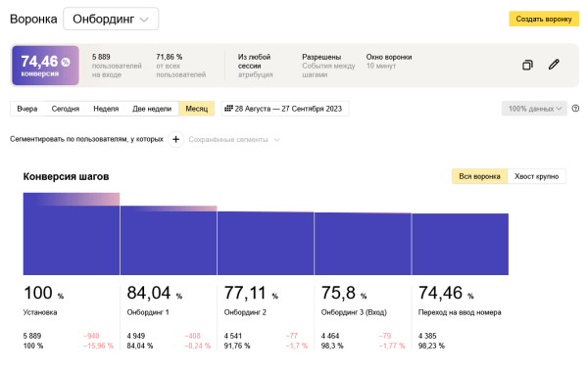Click Создать воронку button
Viewport: 588px width, 372px height.
click(x=544, y=19)
